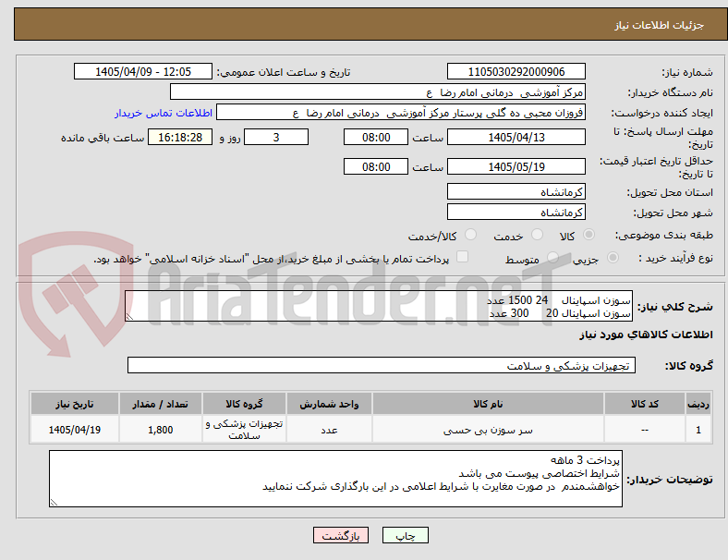Open the اطلاعات تماس خریدار link
The height and width of the screenshot is (560, 728).
coord(164,113)
